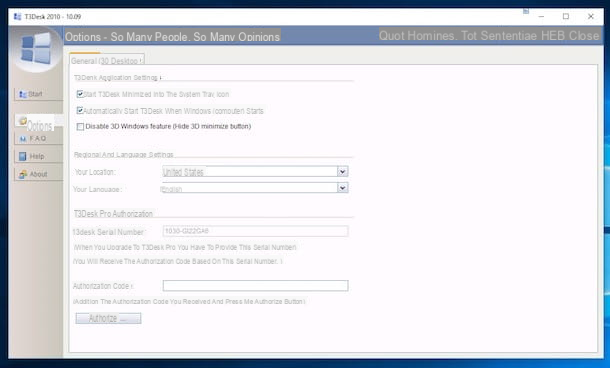Enable Disable 3D Windows feature checkbox
The height and width of the screenshot is (368, 610).
pos(80,126)
